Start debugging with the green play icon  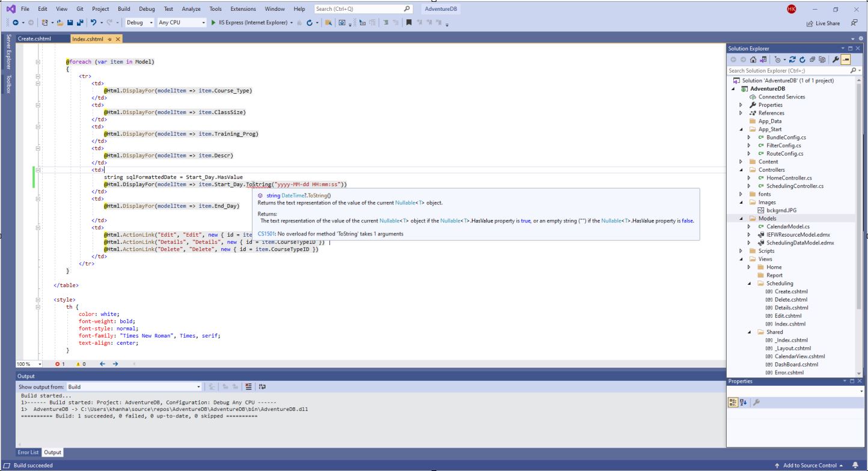coord(213,23)
